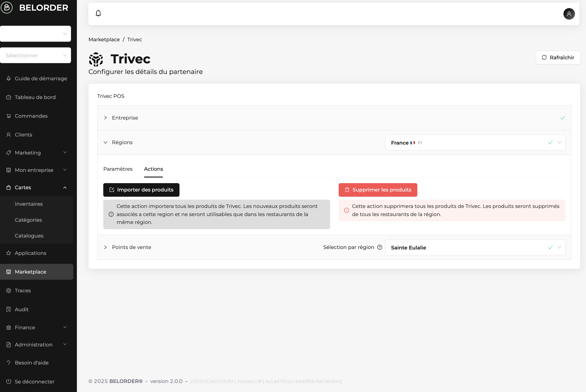The image size is (586, 392).
Task: Open Catalogues in sidebar
Action: click(x=29, y=236)
